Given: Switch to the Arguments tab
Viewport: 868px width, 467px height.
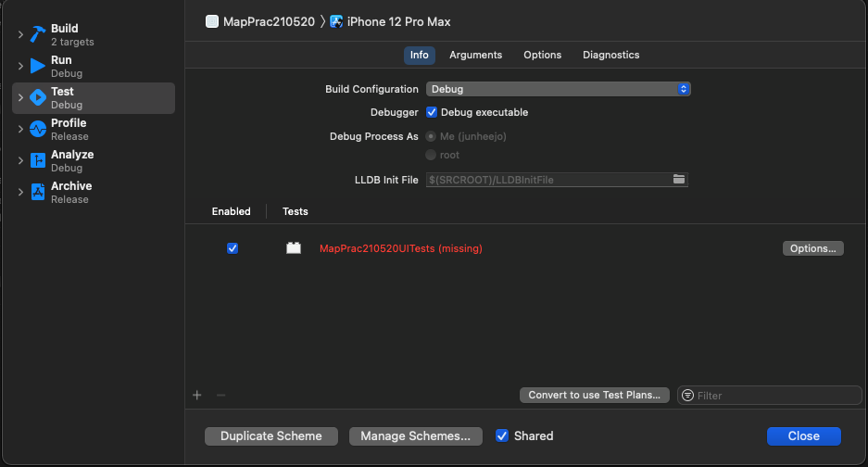Looking at the screenshot, I should point(475,55).
